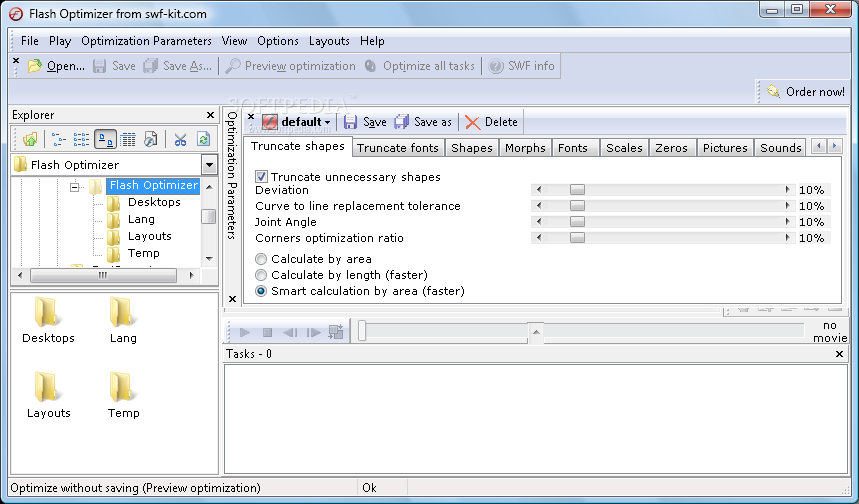Increase Curve to line tolerance right arrow
Viewport: 859px width, 504px height.
coord(787,205)
